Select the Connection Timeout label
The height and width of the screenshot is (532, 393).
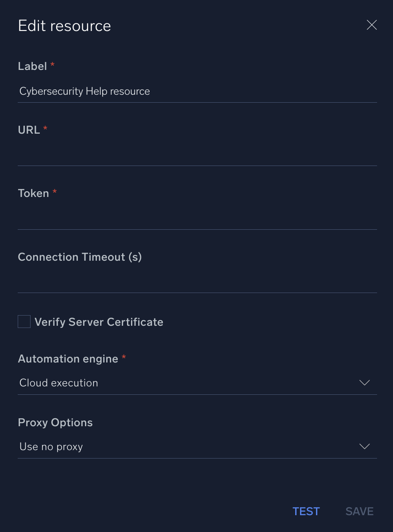point(80,257)
